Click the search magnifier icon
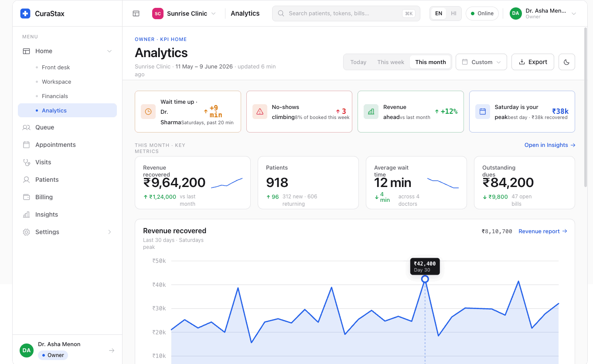The image size is (593, 364). tap(281, 14)
